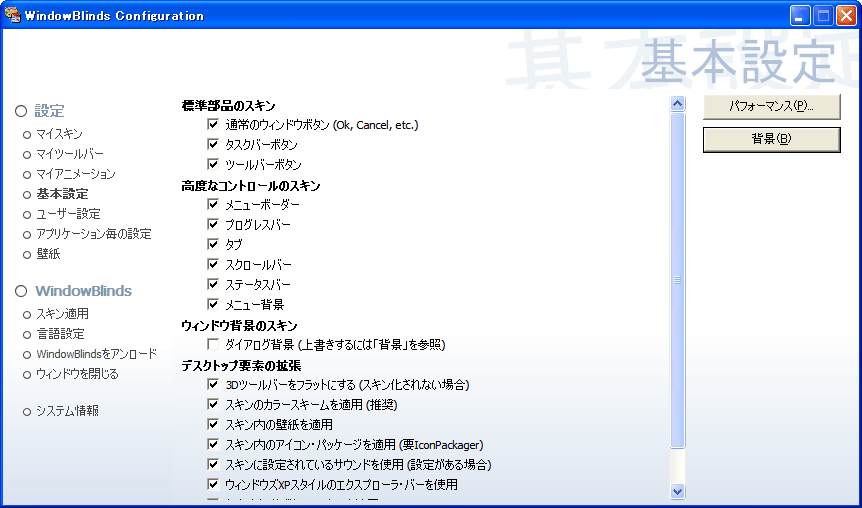862x508 pixels.
Task: Open マイツールバー settings page
Action: pyautogui.click(x=70, y=154)
